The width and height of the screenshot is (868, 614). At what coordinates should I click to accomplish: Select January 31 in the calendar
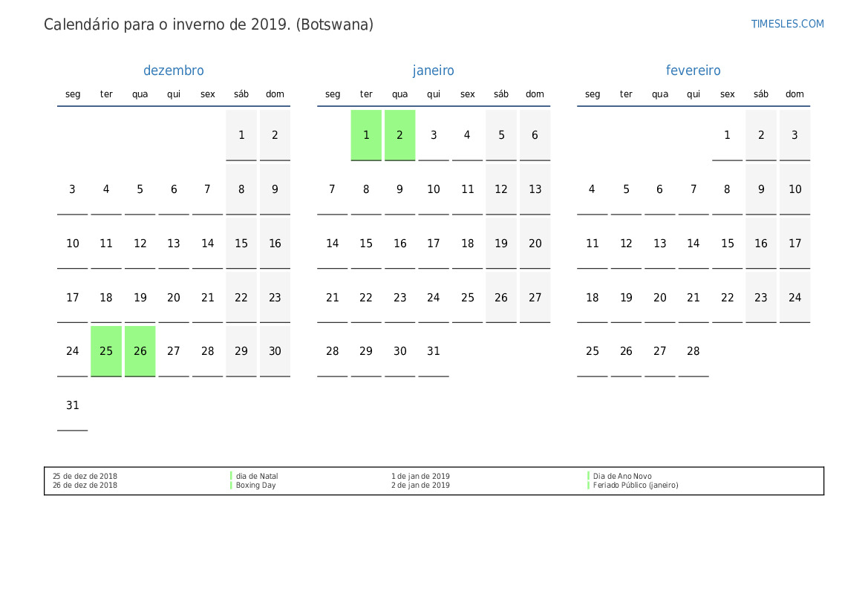[434, 351]
